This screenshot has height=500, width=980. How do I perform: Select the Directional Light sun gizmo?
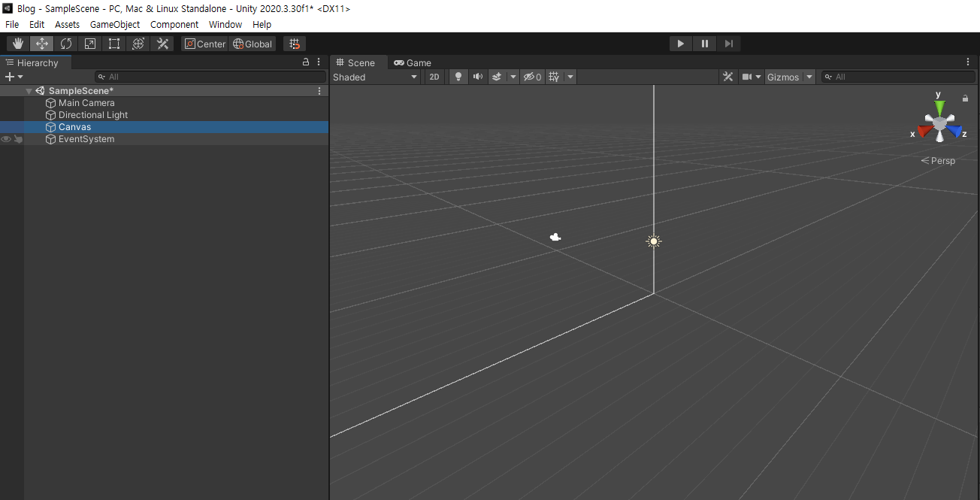(x=654, y=241)
